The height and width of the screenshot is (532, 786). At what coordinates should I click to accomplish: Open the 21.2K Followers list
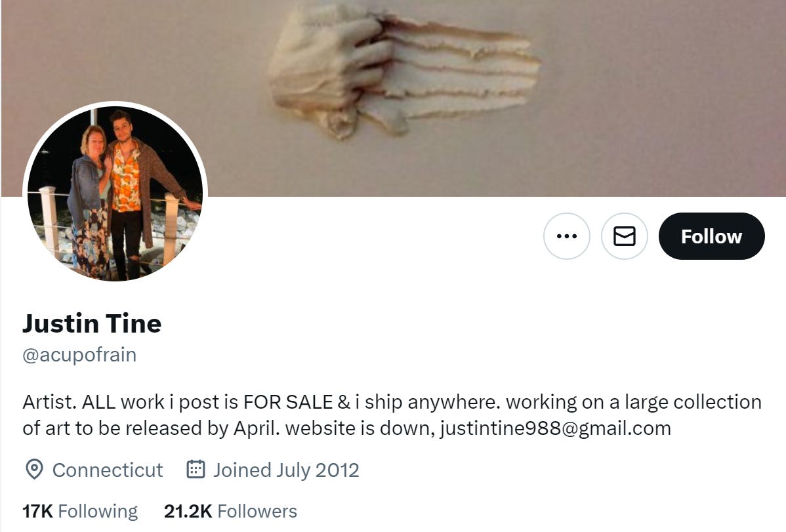[x=230, y=511]
